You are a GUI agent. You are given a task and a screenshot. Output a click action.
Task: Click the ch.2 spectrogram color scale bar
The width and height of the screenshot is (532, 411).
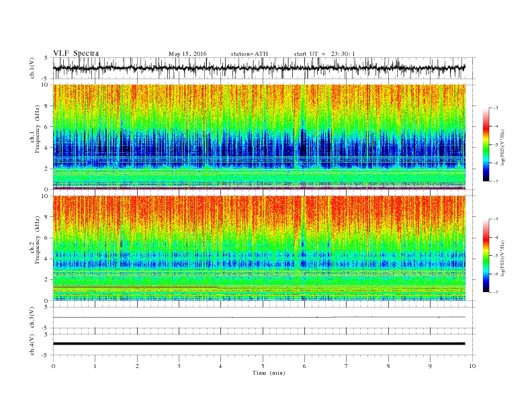(486, 255)
